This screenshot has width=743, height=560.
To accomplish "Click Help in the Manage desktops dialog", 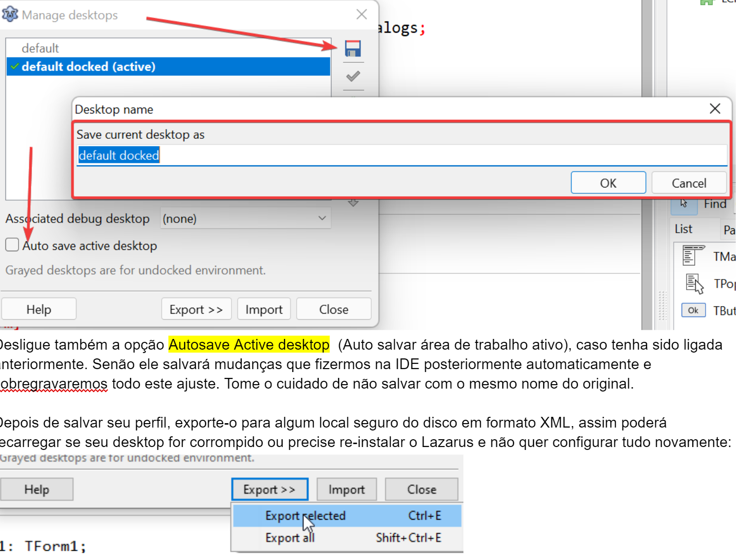I will click(x=38, y=309).
